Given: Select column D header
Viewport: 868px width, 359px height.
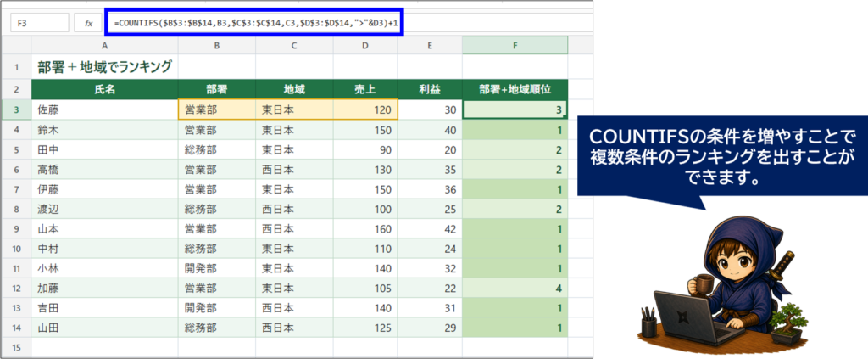Looking at the screenshot, I should click(x=365, y=46).
